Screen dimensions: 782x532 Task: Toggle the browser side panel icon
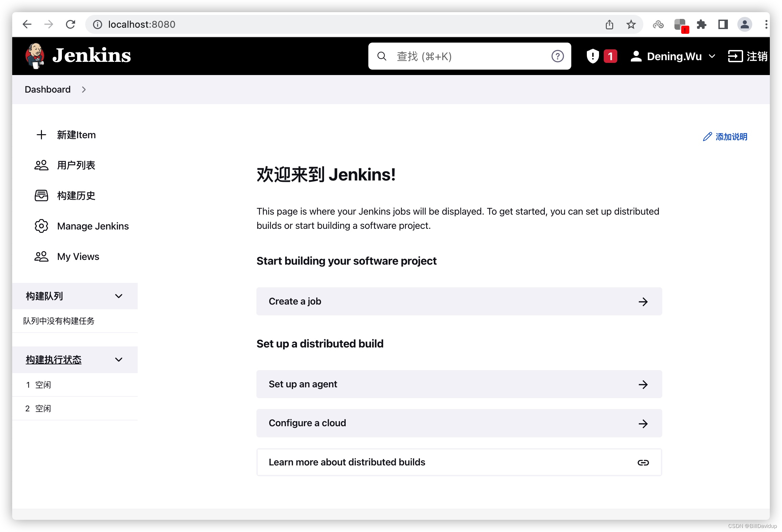click(x=723, y=24)
